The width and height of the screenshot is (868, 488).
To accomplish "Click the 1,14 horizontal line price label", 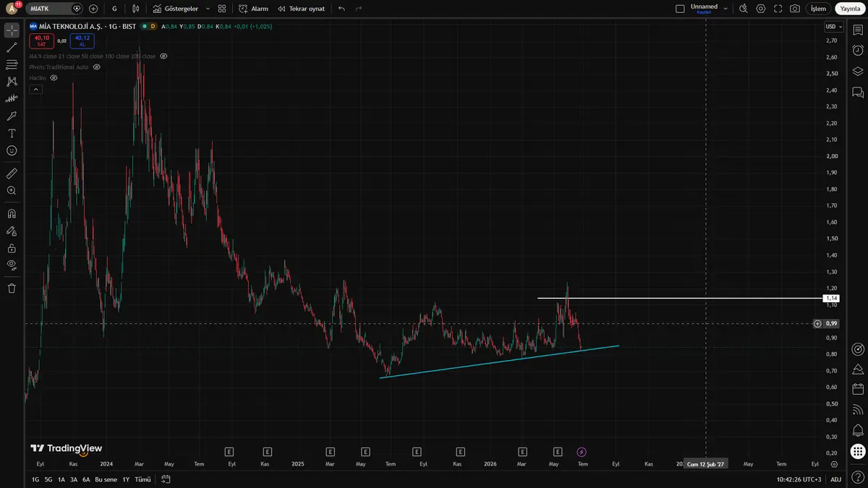I will [832, 298].
